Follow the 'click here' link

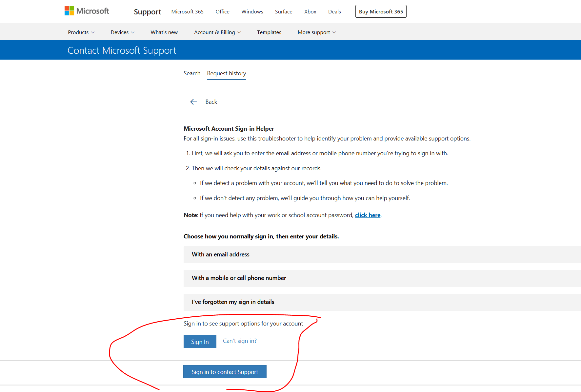[x=368, y=215]
